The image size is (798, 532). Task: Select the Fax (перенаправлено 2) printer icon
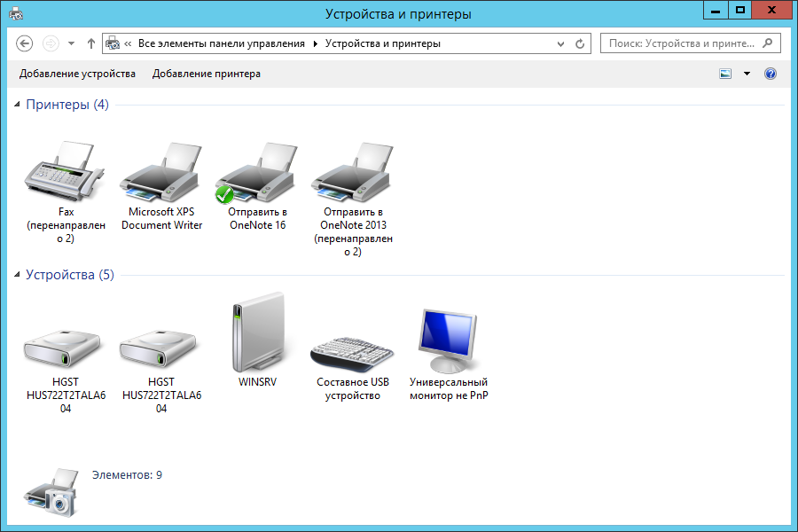point(65,171)
